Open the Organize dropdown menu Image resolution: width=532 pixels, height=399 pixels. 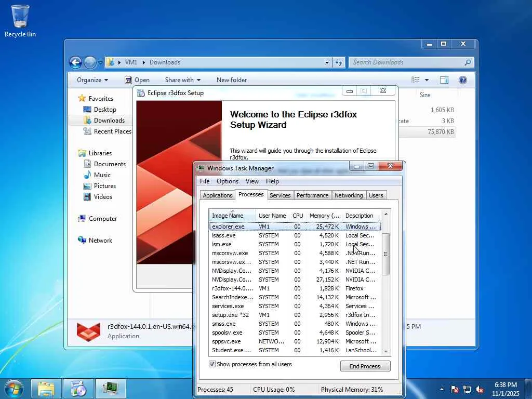[92, 80]
